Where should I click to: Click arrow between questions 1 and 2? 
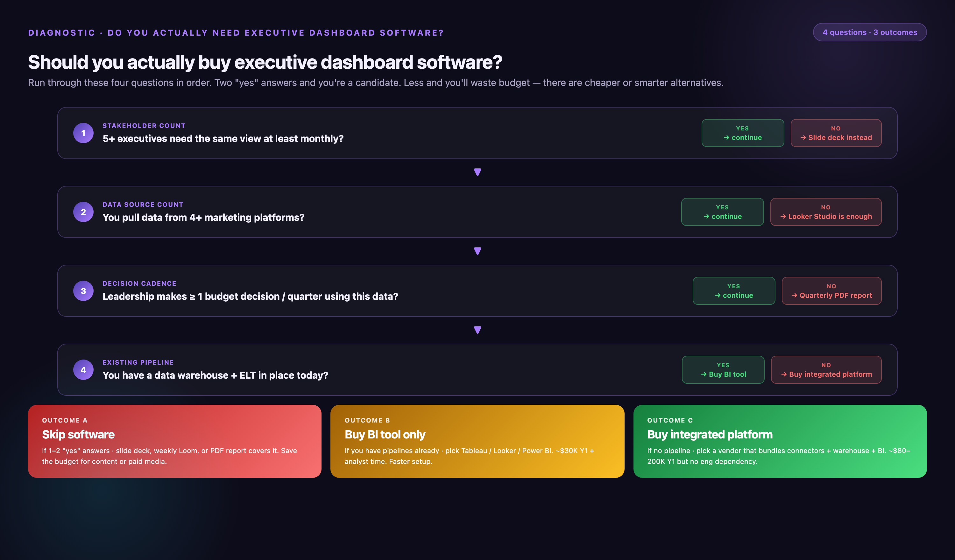478,172
